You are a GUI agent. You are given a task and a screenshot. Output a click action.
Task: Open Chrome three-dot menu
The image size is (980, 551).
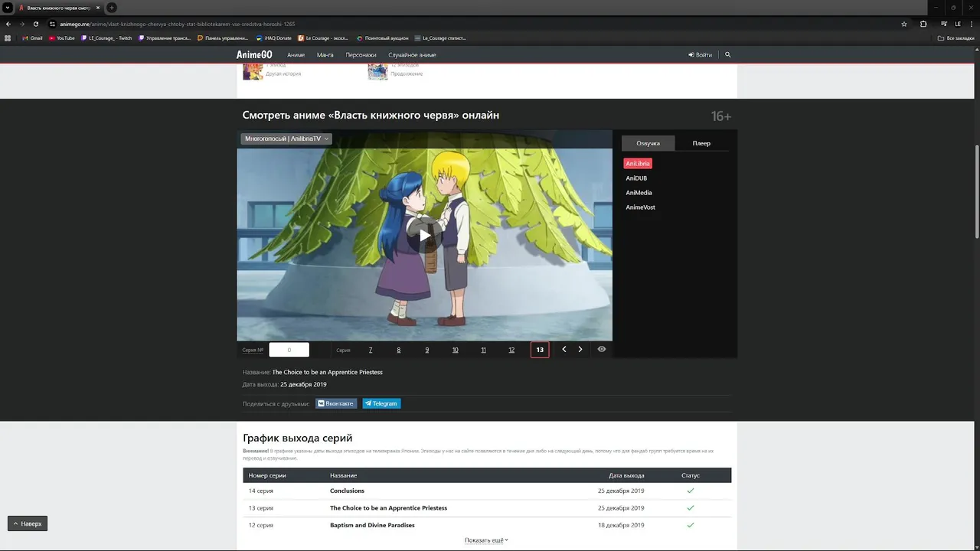pyautogui.click(x=972, y=24)
